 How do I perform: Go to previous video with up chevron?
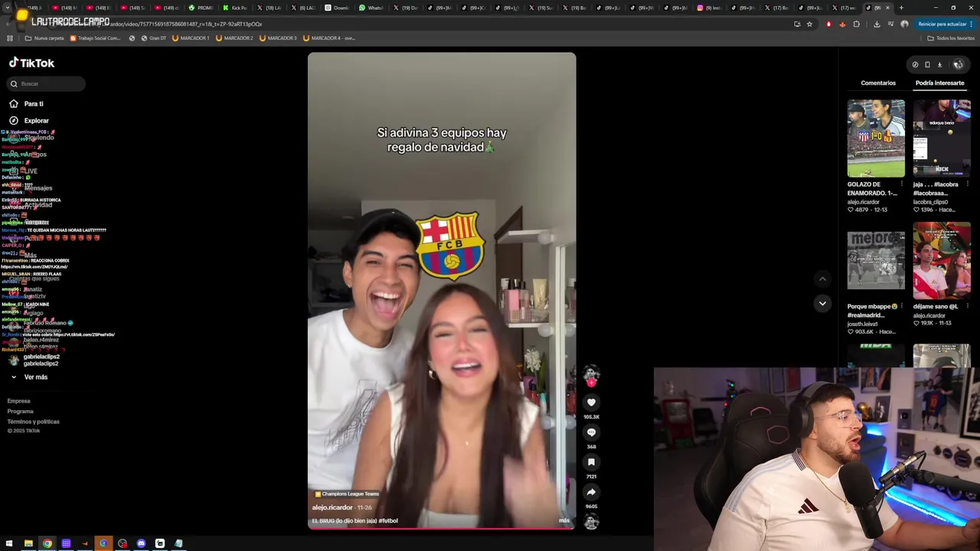[x=822, y=279]
